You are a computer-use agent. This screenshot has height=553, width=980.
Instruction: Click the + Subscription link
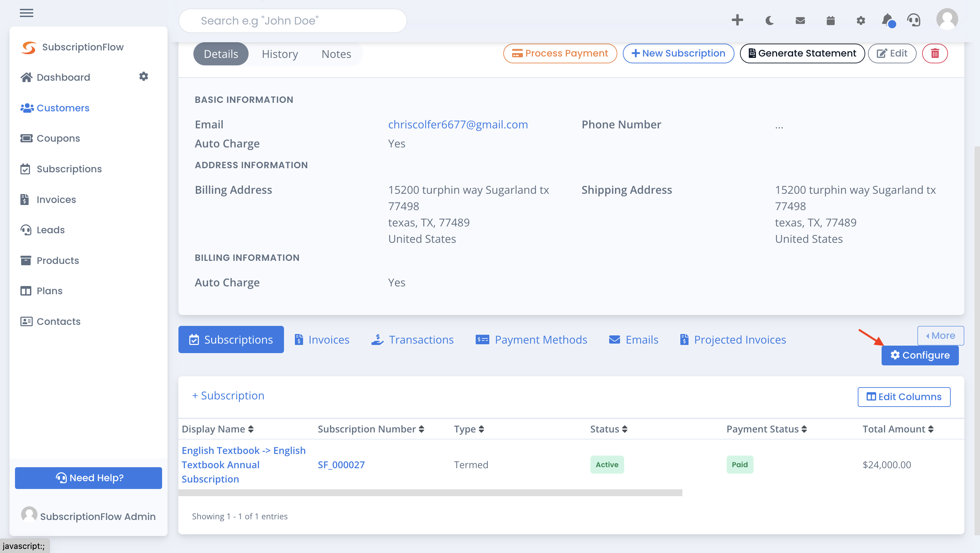(x=228, y=396)
